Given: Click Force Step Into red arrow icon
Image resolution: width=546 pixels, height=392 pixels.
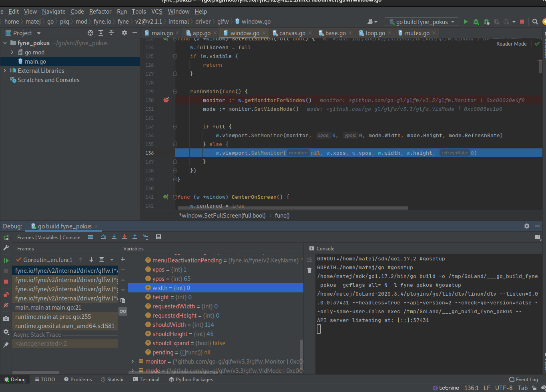Looking at the screenshot, I should [x=124, y=237].
